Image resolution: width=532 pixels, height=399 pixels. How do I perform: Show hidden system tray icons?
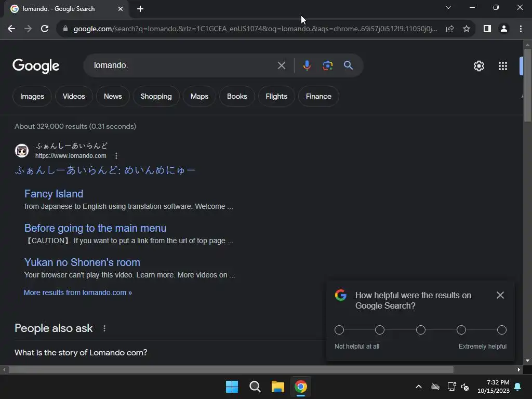coord(419,387)
